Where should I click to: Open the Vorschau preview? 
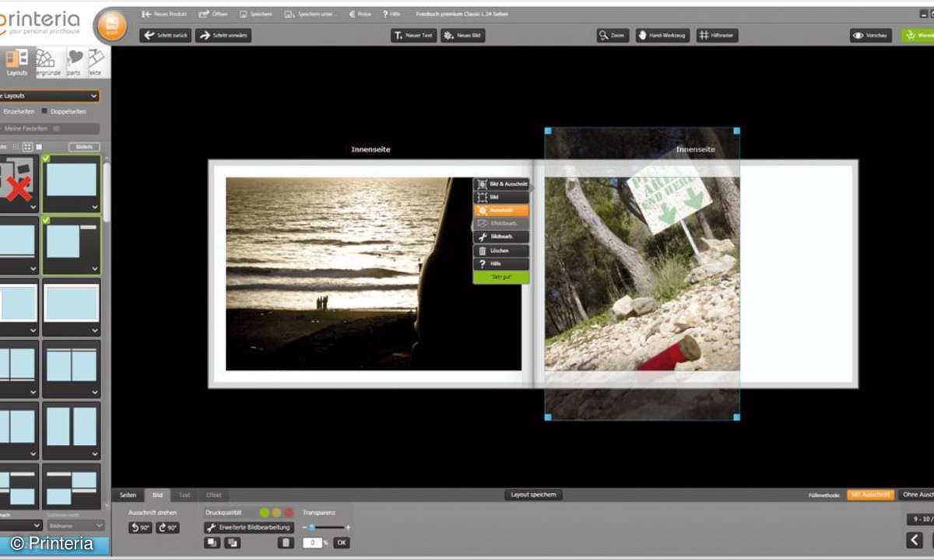click(x=871, y=35)
